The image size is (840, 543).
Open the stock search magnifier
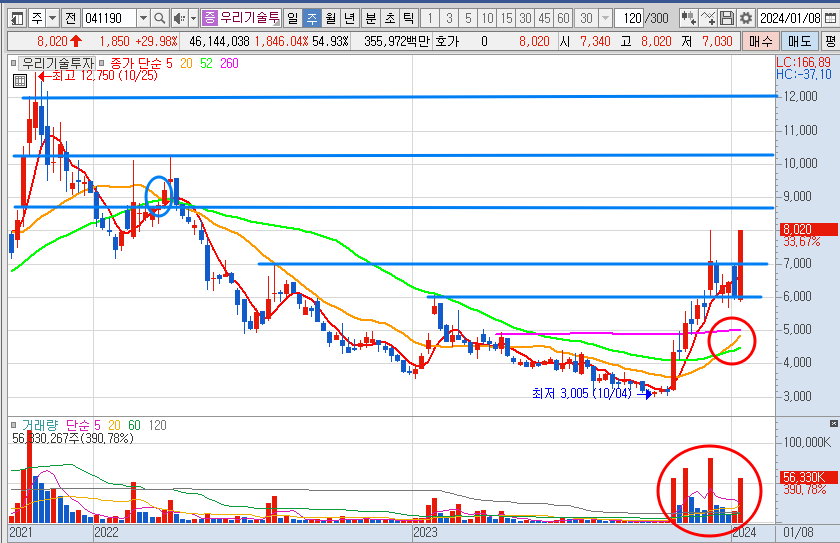(x=159, y=19)
